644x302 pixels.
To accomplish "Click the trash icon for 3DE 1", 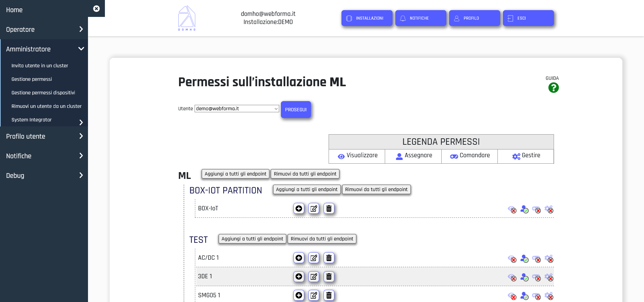I will pyautogui.click(x=329, y=277).
